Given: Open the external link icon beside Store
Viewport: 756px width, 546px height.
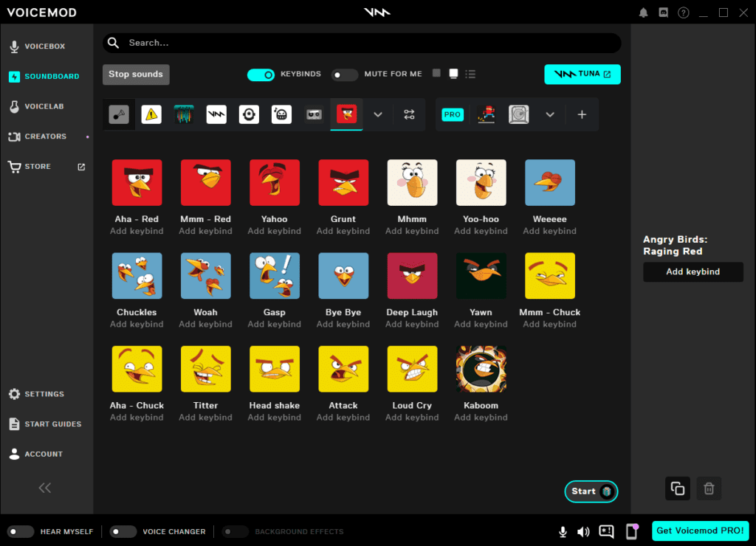Looking at the screenshot, I should (81, 167).
